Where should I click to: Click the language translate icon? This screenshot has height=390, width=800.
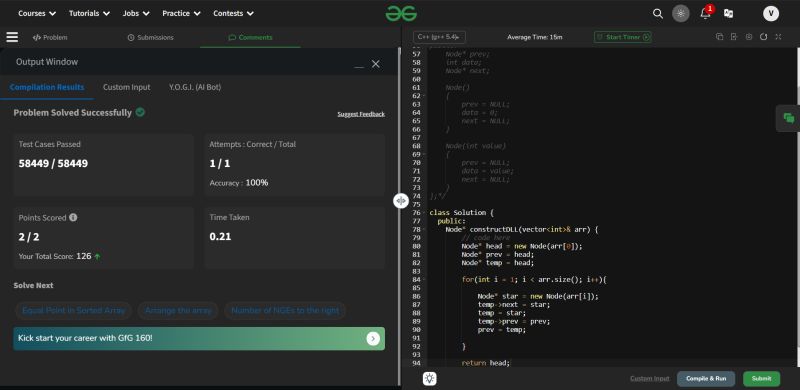click(x=729, y=14)
